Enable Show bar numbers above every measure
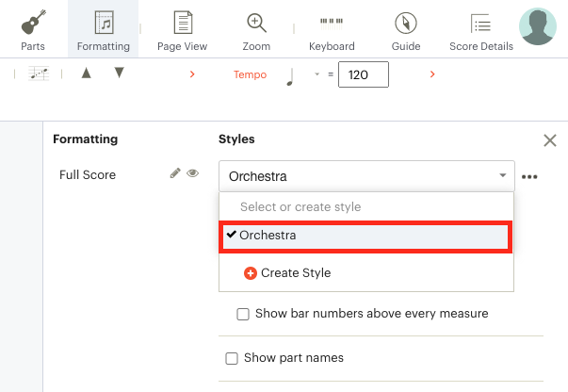 coord(243,314)
